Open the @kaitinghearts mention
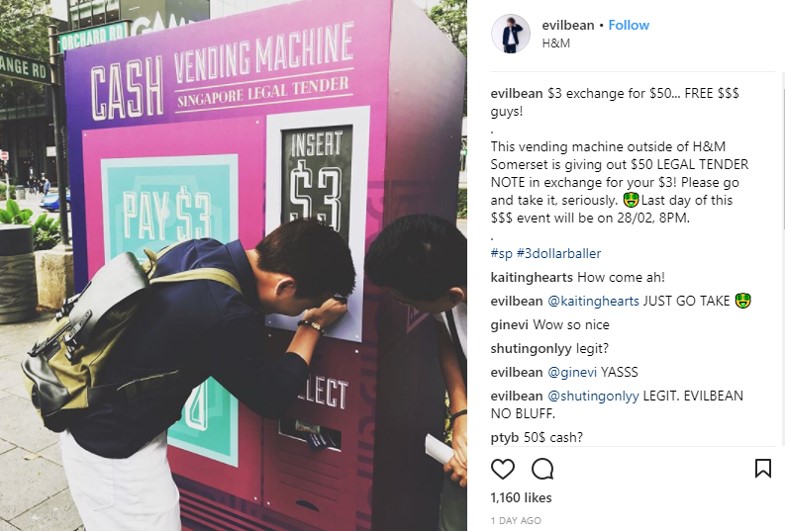 tap(593, 301)
